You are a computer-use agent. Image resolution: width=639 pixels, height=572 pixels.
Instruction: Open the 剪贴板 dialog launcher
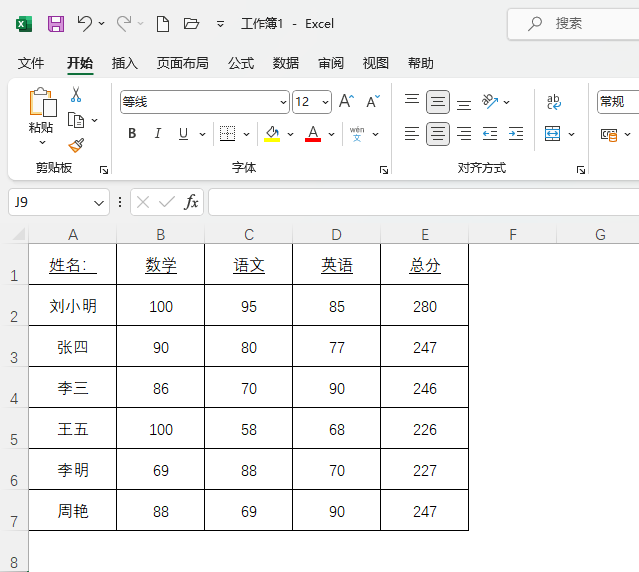click(104, 170)
